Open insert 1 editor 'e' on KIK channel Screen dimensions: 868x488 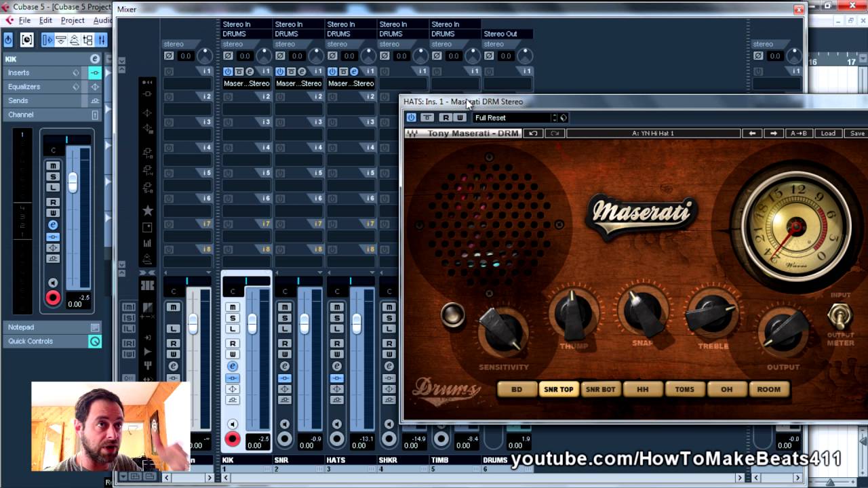coord(250,71)
